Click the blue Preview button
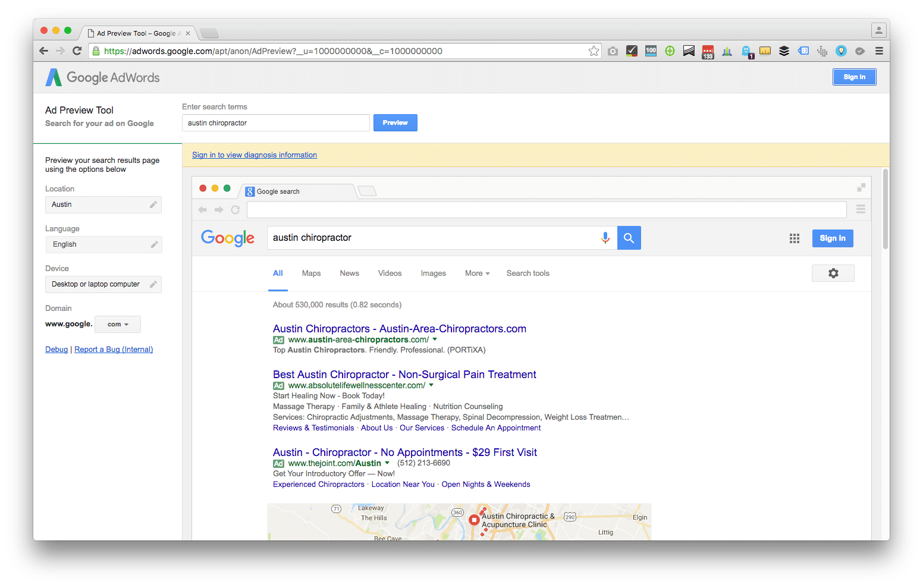 click(x=395, y=122)
